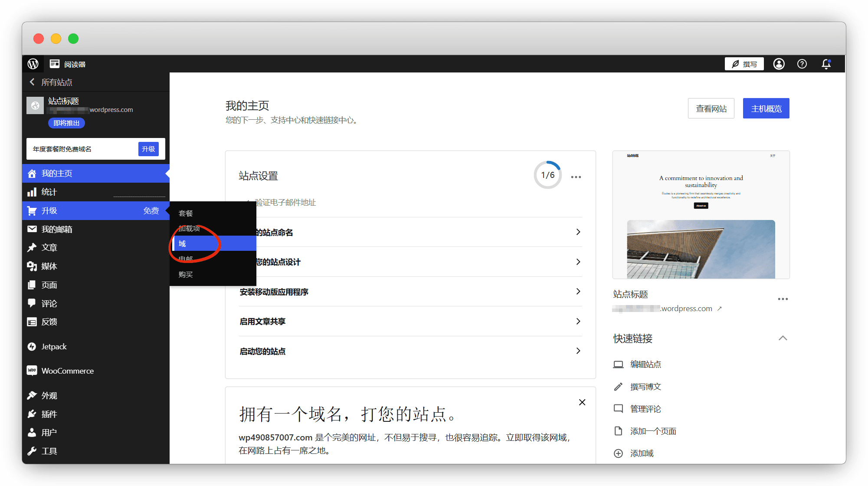Click the WordPress logo icon

pos(33,64)
